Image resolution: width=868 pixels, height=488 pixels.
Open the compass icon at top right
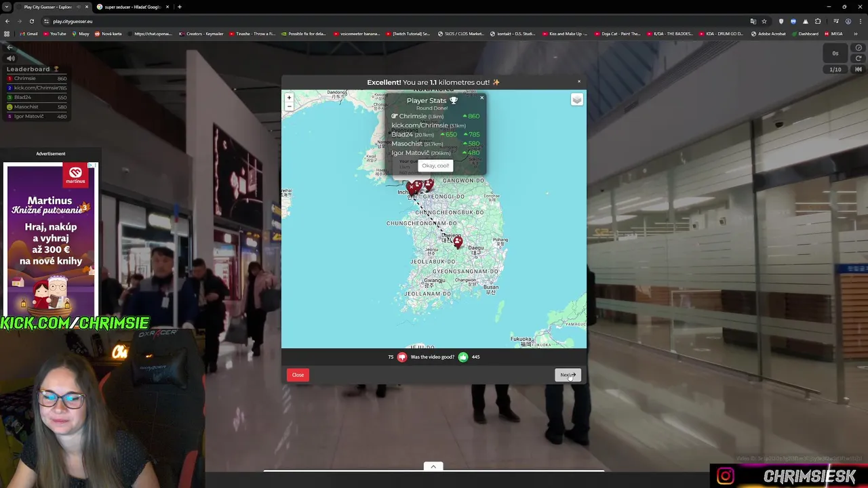859,48
